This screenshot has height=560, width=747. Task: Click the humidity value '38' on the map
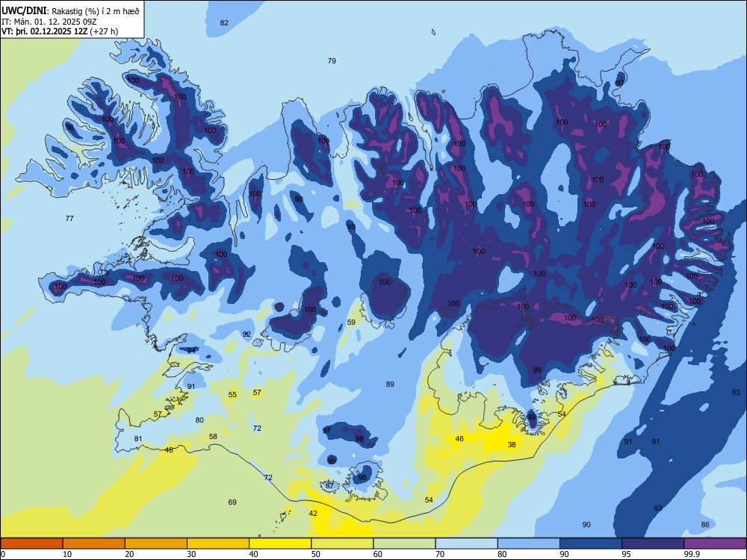click(512, 445)
